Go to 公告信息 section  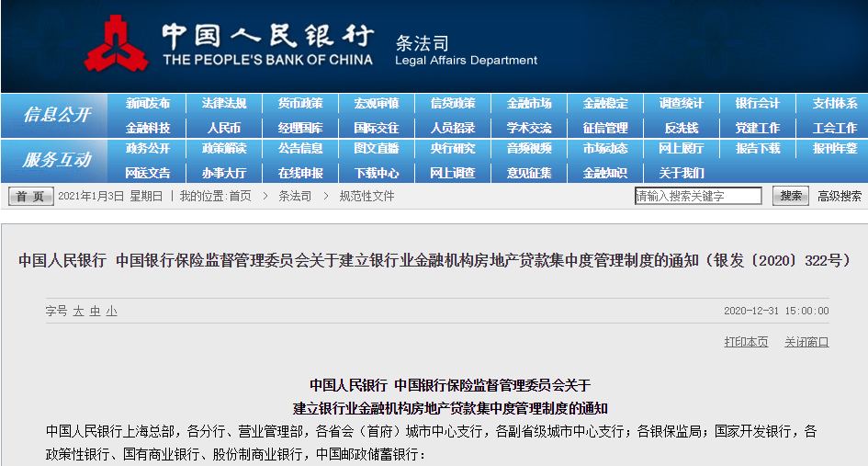click(x=300, y=149)
